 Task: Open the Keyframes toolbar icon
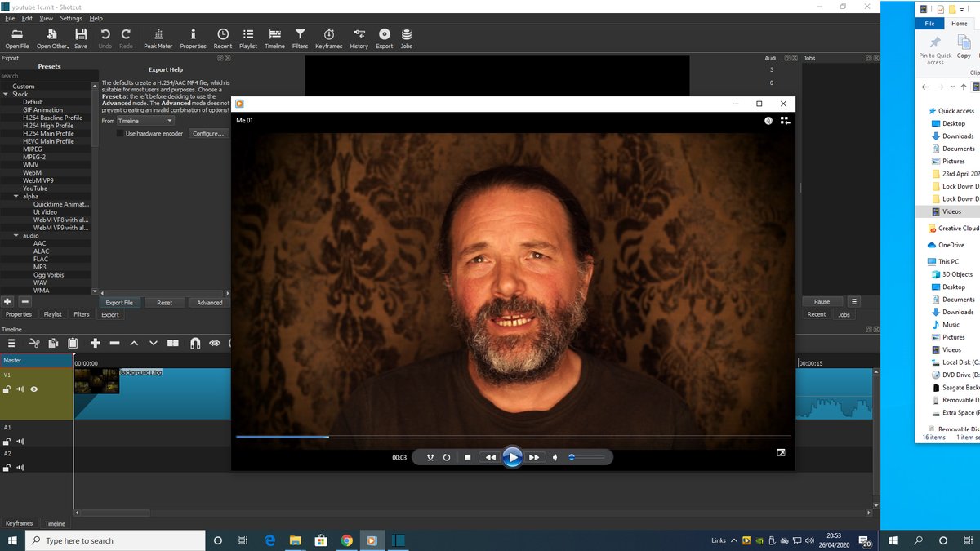328,38
